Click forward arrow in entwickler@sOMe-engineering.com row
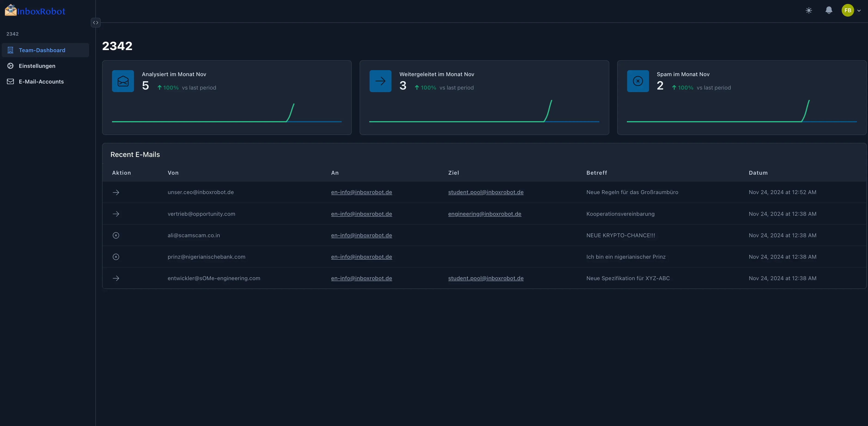 (x=116, y=279)
